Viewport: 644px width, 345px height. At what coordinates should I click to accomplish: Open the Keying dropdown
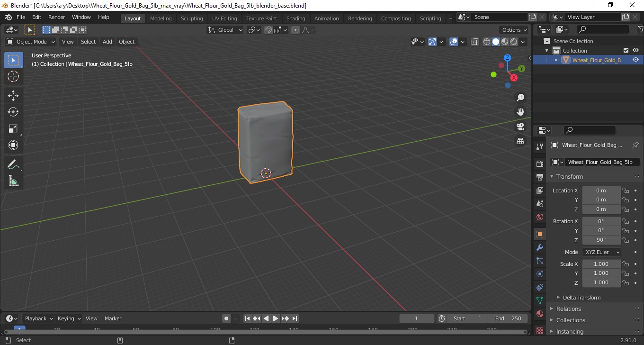[x=69, y=318]
